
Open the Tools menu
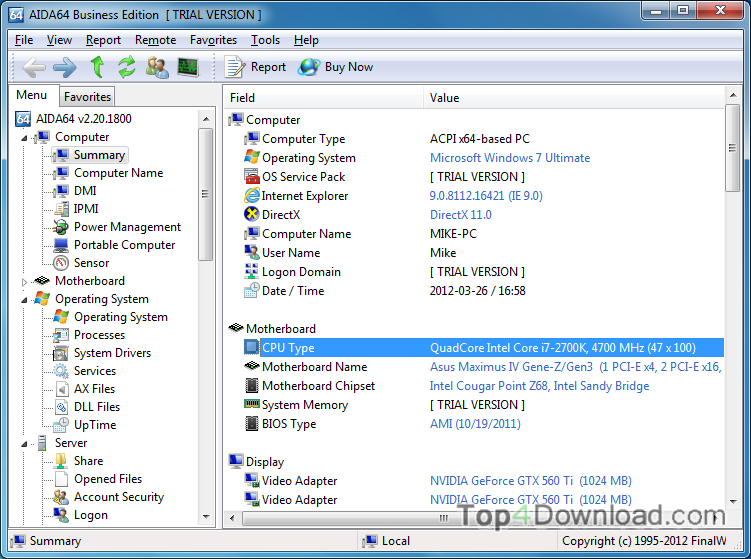265,40
